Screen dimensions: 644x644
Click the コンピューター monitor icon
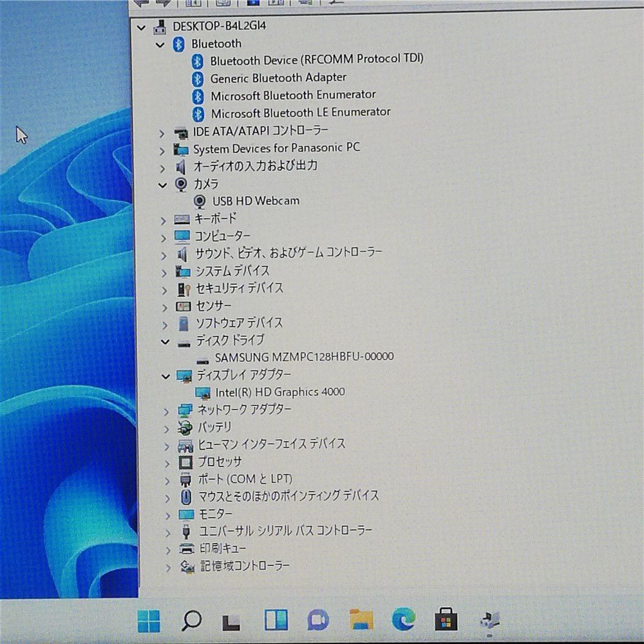(182, 236)
